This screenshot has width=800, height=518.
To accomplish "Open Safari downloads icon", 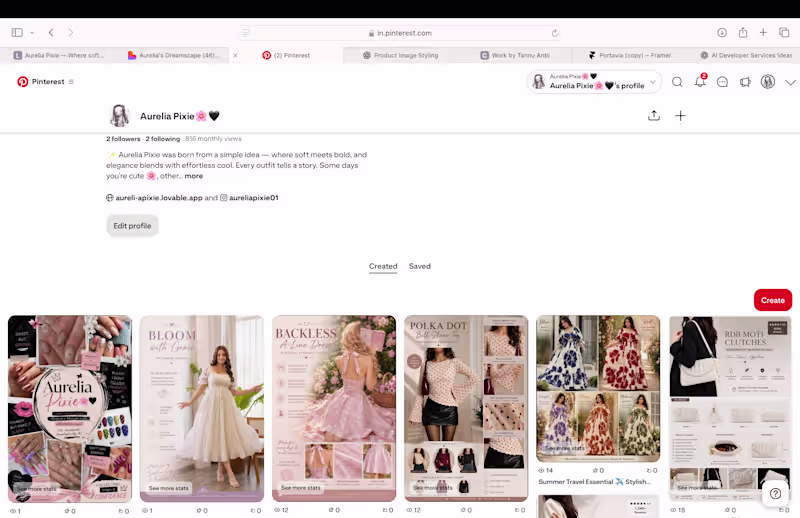I will click(722, 33).
